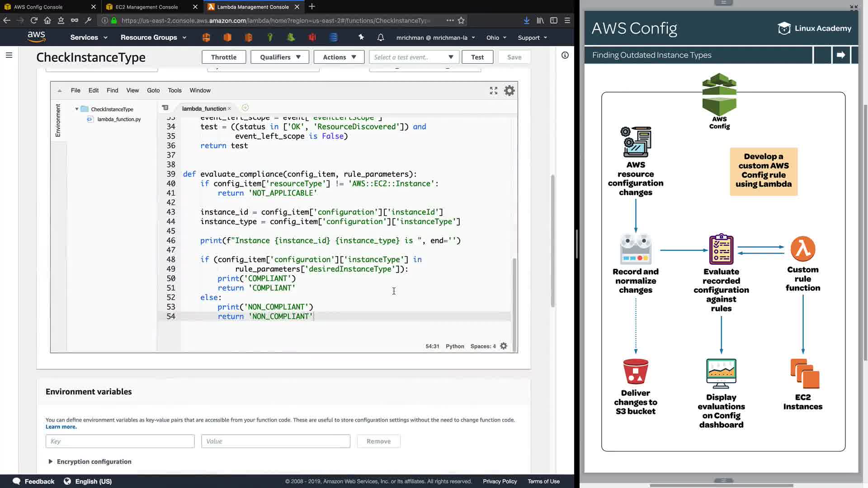Viewport: 868px width, 488px height.
Task: Click the info circle icon at right
Action: click(565, 55)
